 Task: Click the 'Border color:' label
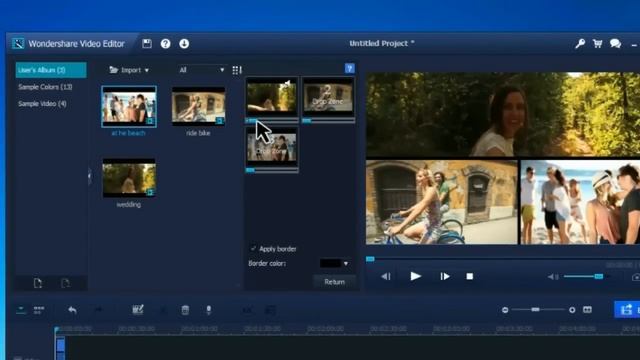point(267,264)
